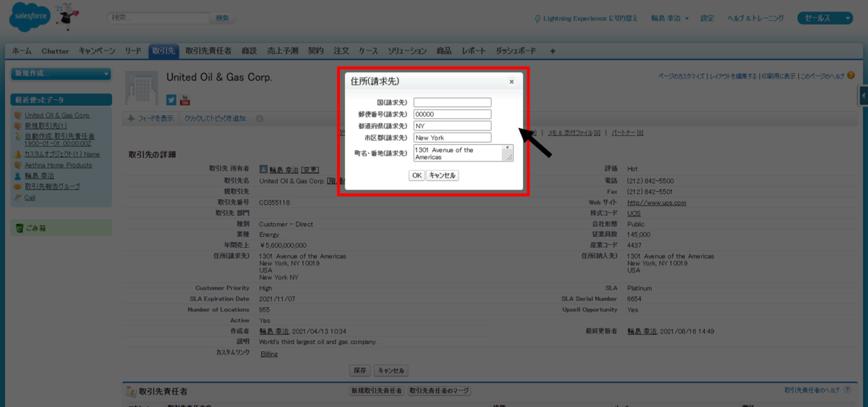Viewport: 868px width, 407px height.
Task: Open the Chatter tab
Action: [55, 51]
